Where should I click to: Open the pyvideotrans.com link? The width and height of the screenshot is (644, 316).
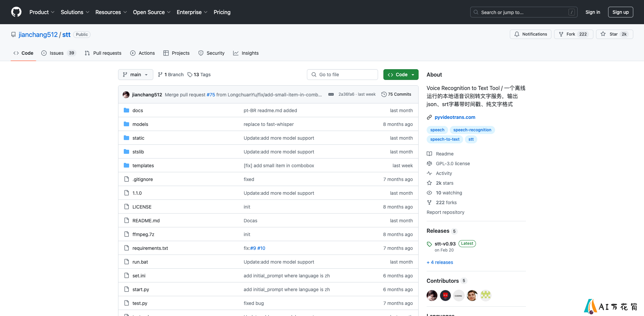click(x=455, y=117)
